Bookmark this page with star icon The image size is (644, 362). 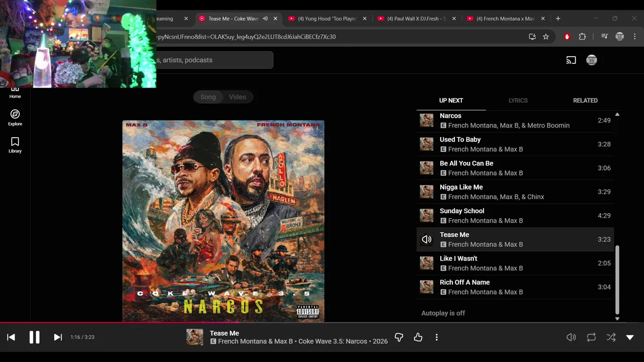click(x=546, y=37)
